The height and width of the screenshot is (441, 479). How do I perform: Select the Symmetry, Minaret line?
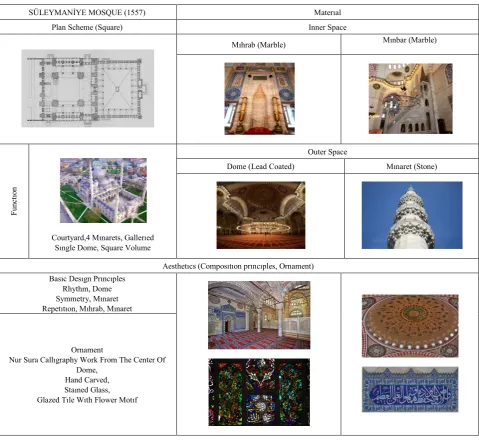[87, 299]
